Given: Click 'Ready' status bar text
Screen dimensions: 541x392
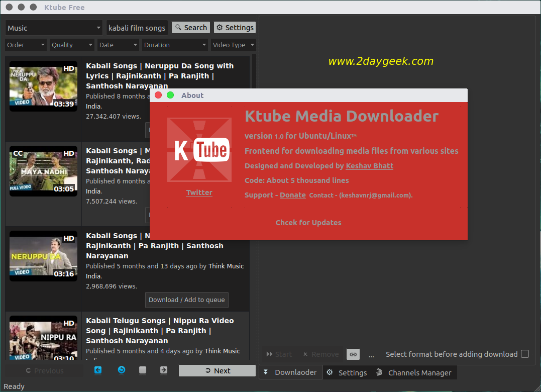Looking at the screenshot, I should (14, 386).
